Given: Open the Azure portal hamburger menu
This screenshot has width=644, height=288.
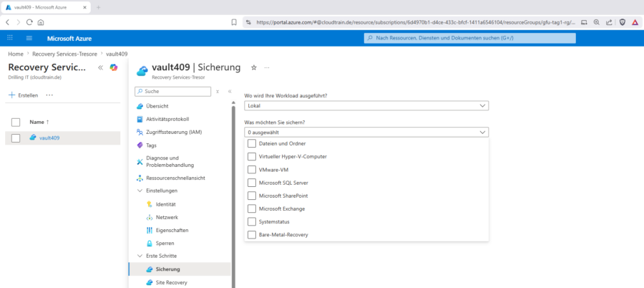Looking at the screenshot, I should click(29, 38).
